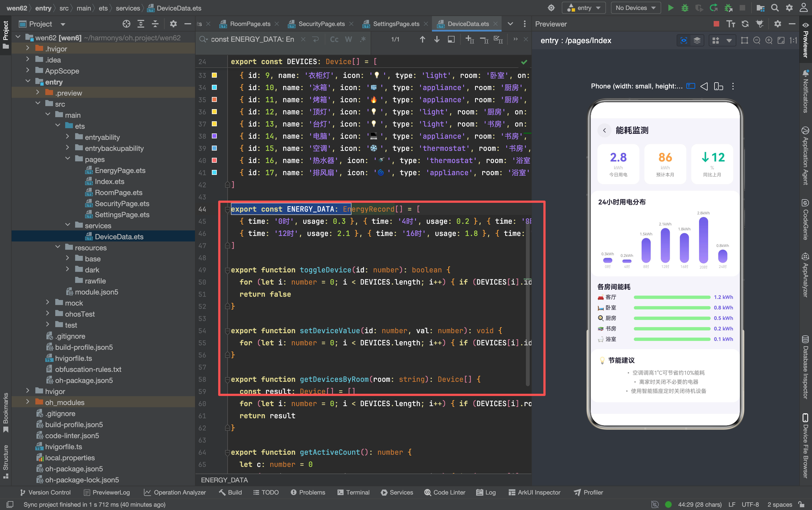Click the red color swatch on line 40

click(214, 160)
